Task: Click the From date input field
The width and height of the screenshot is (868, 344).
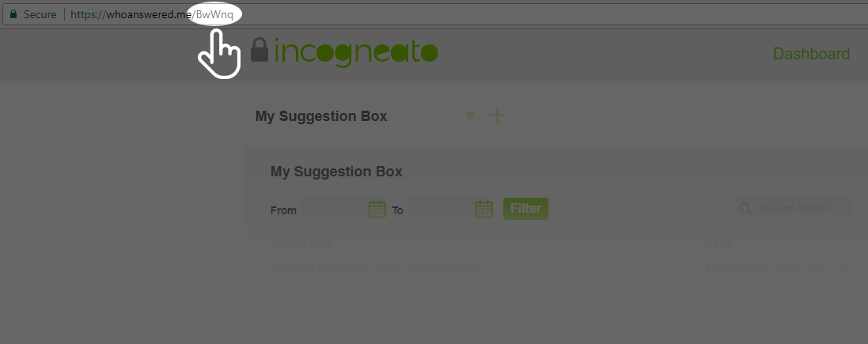Action: point(333,210)
